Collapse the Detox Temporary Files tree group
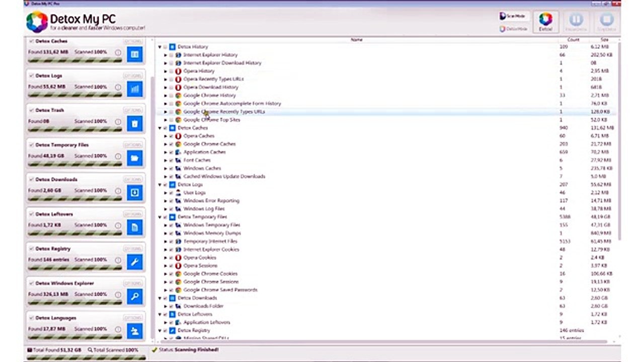Image resolution: width=644 pixels, height=362 pixels. (160, 217)
